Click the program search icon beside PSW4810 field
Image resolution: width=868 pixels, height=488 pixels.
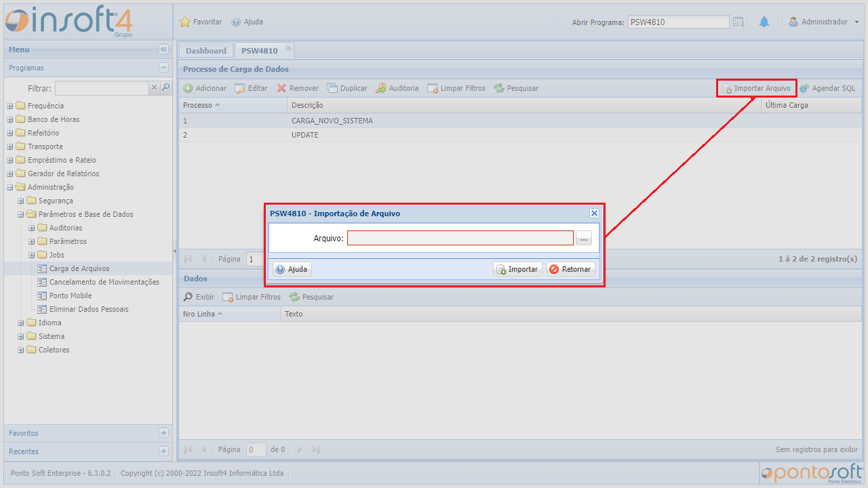[738, 22]
